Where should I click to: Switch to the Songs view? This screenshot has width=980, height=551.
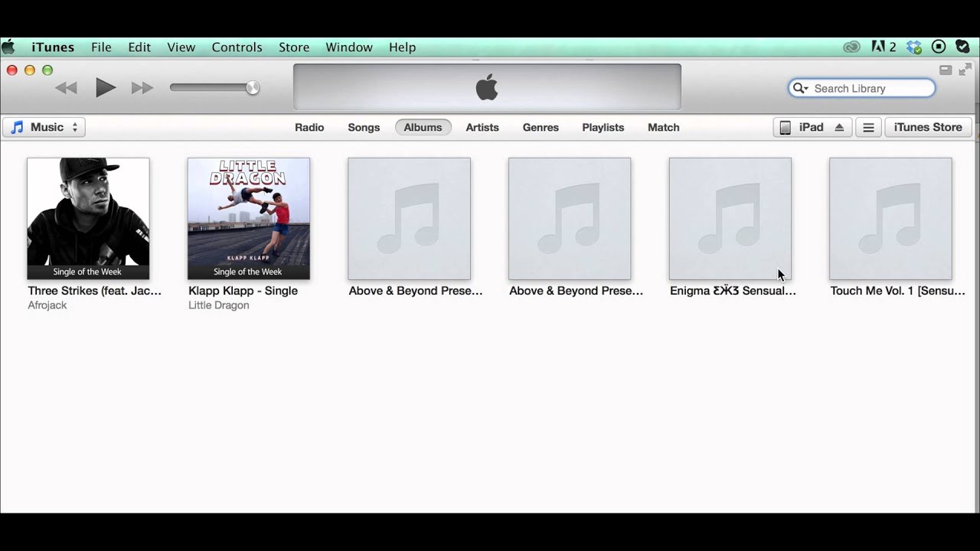pos(364,128)
